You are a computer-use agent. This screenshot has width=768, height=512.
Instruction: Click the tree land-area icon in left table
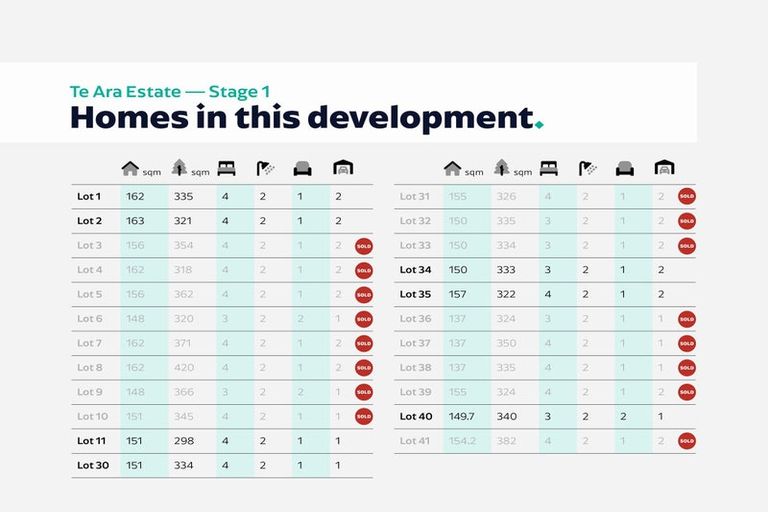pyautogui.click(x=179, y=168)
